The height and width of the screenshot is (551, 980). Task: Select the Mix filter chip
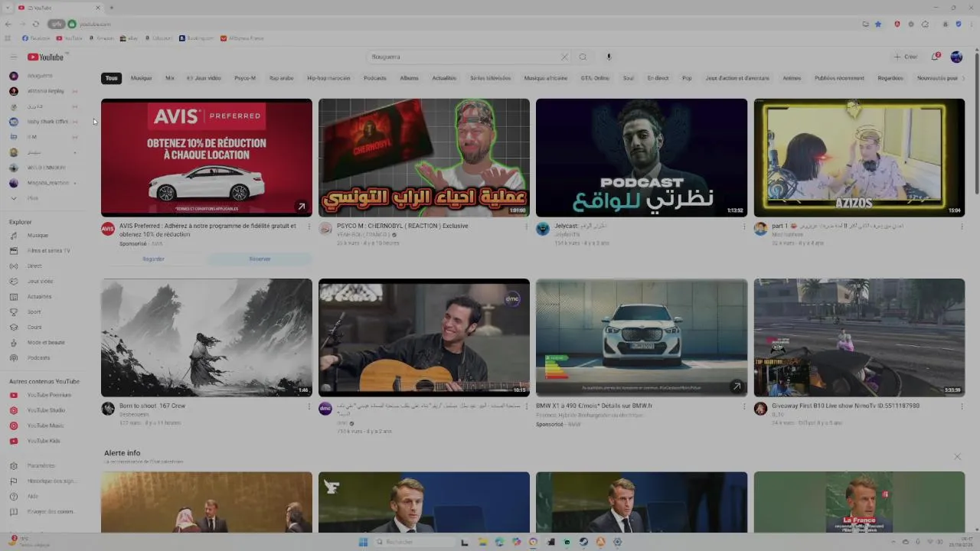click(170, 78)
